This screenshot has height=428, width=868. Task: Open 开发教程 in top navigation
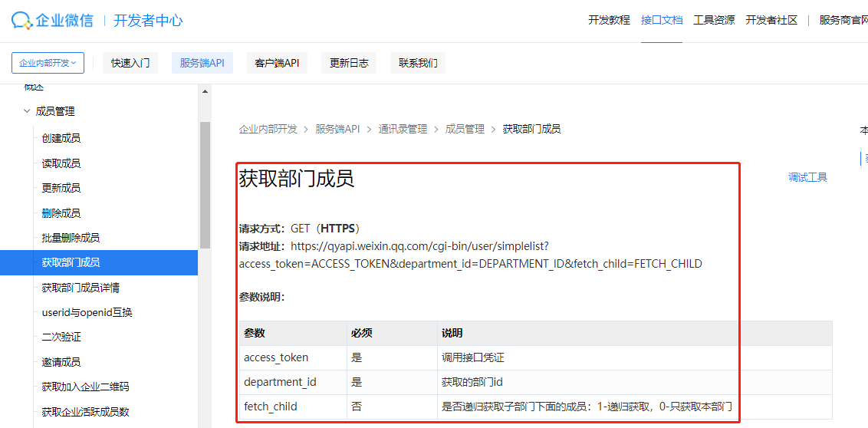point(609,21)
